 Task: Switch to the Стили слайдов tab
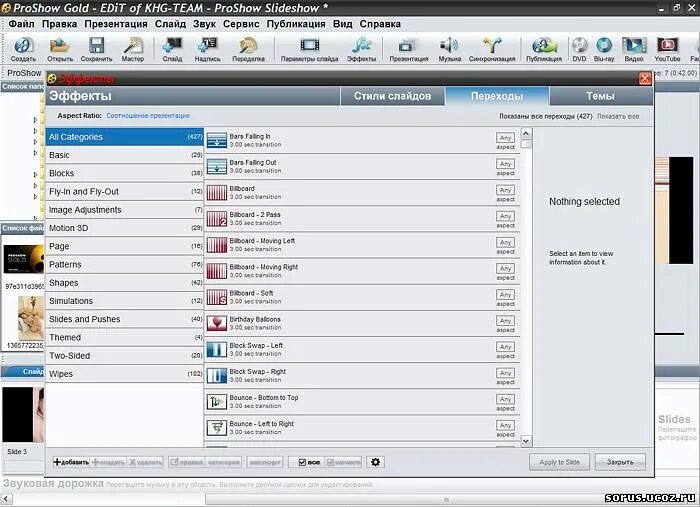pyautogui.click(x=392, y=96)
